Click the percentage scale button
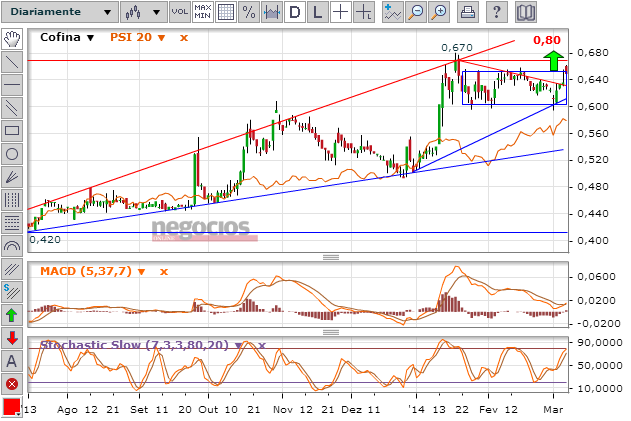 click(x=249, y=12)
